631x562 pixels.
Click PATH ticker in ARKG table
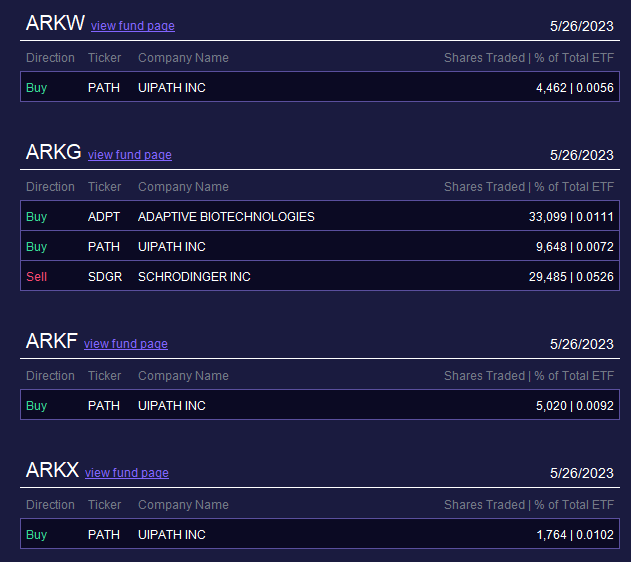pyautogui.click(x=104, y=247)
